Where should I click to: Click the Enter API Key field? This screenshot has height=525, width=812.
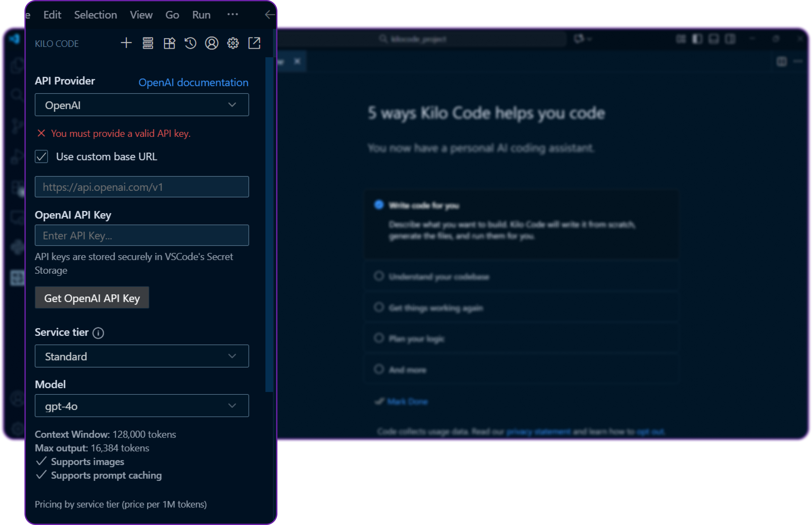click(x=142, y=235)
